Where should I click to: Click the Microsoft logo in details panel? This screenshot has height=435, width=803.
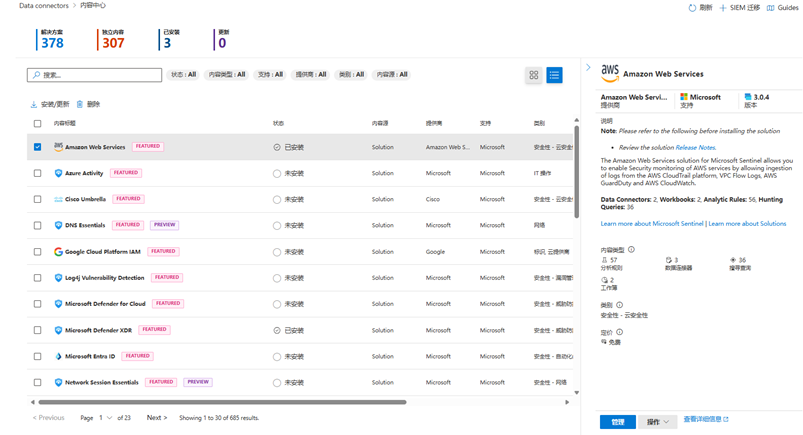[684, 97]
